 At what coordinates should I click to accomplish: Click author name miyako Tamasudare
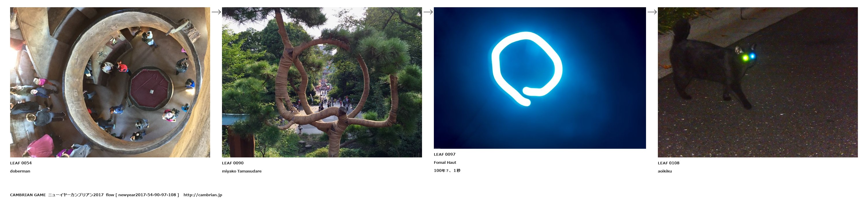point(242,171)
